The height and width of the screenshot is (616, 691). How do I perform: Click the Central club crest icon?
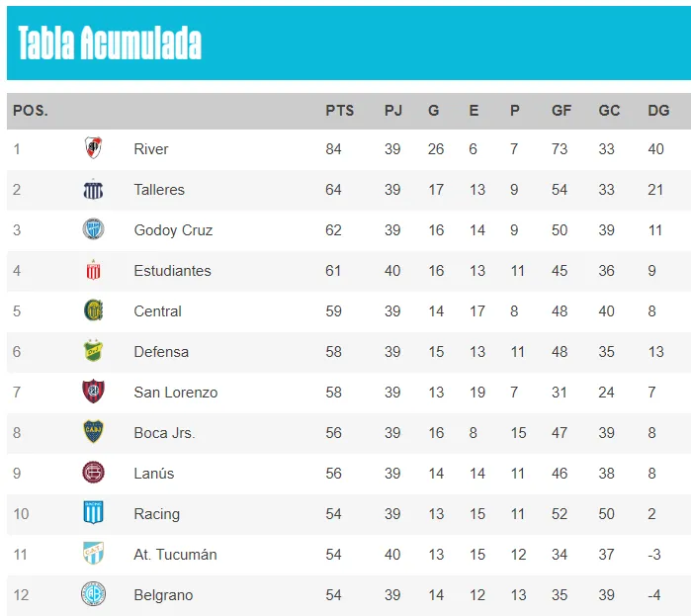93,310
